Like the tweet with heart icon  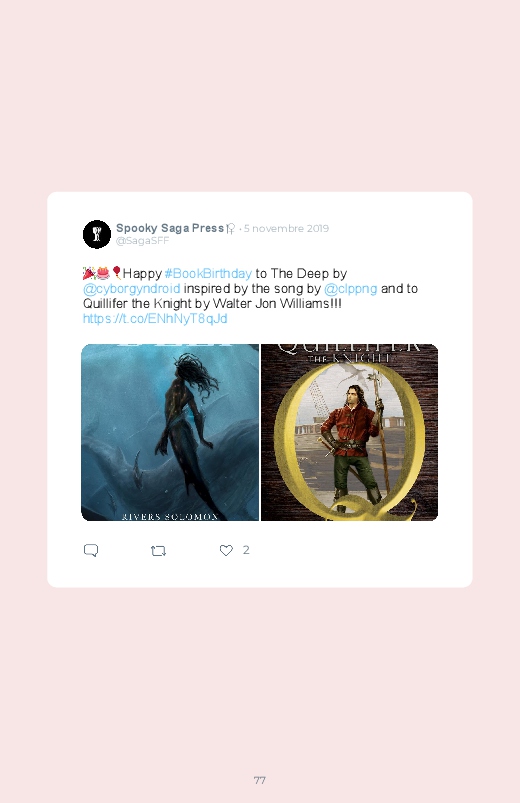(x=226, y=550)
